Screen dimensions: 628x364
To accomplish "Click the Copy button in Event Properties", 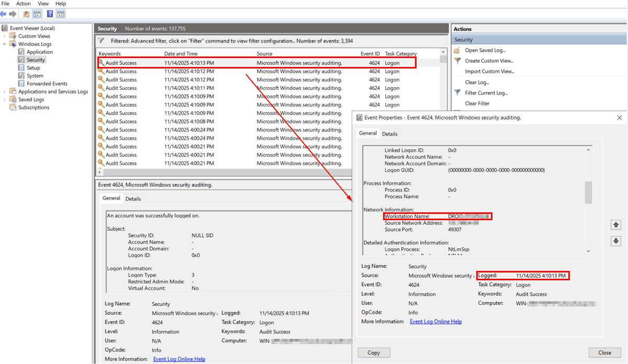I will point(374,352).
